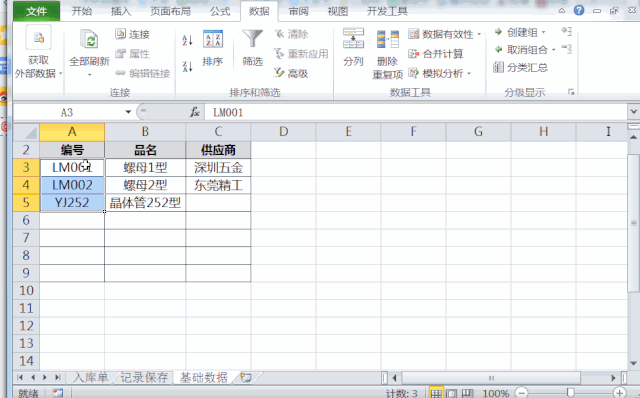Open the 入库单 worksheet tab

tap(90, 378)
